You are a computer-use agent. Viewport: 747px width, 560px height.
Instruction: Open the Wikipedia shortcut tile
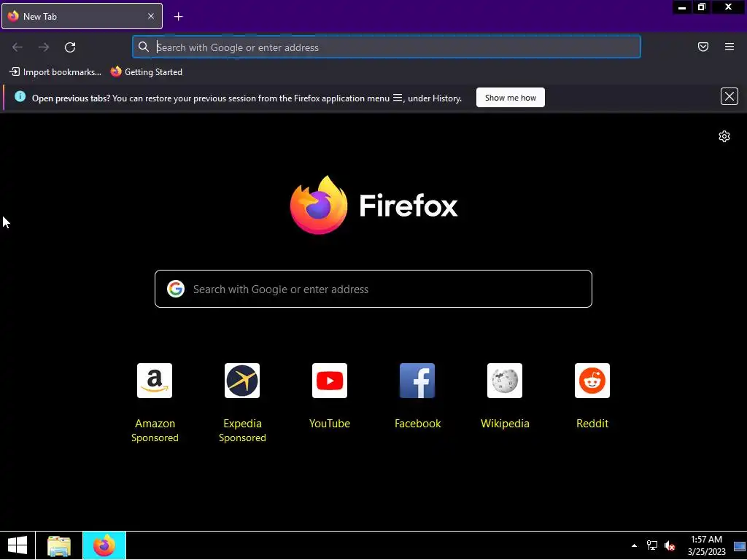click(505, 381)
